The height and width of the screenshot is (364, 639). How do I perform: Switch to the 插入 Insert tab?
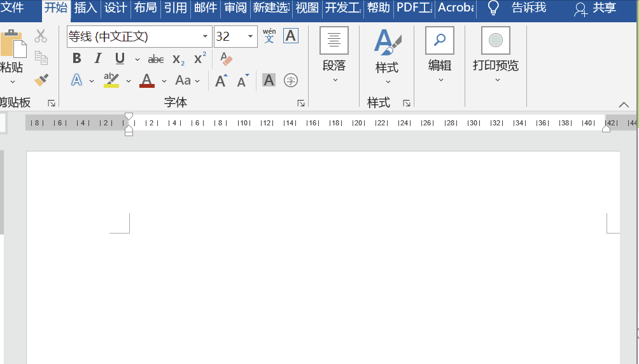coord(85,8)
